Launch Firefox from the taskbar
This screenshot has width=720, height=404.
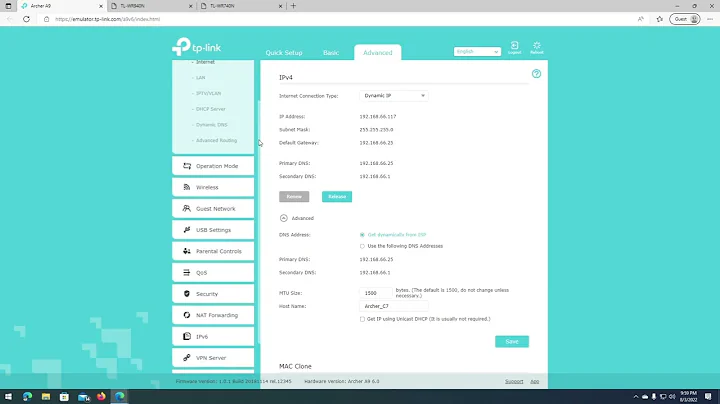pos(101,396)
